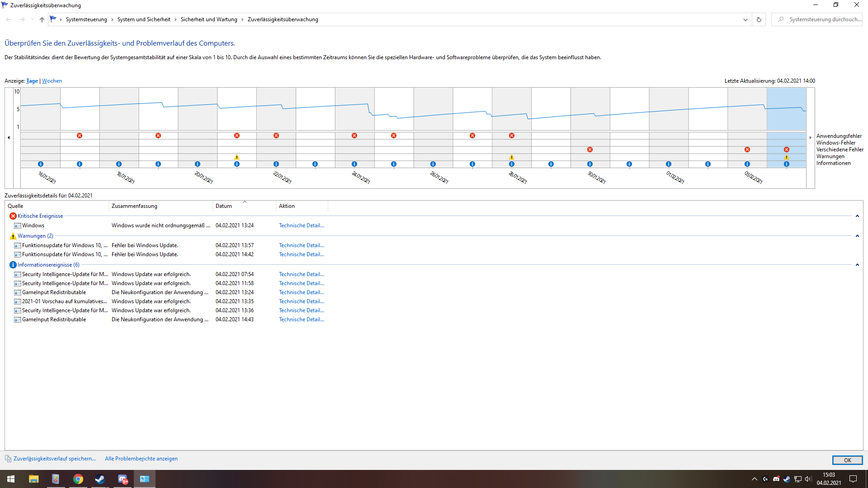Click the refresh button in address bar
This screenshot has width=868, height=488.
pyautogui.click(x=759, y=19)
